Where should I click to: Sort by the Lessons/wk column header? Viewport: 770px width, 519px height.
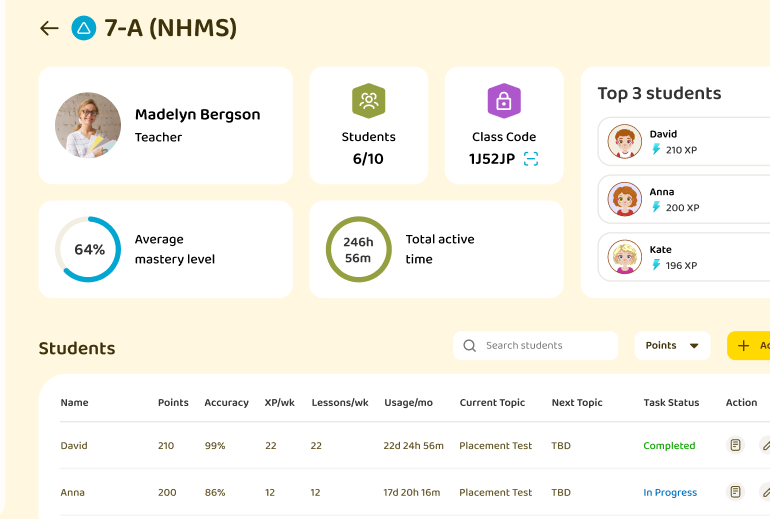click(x=340, y=403)
